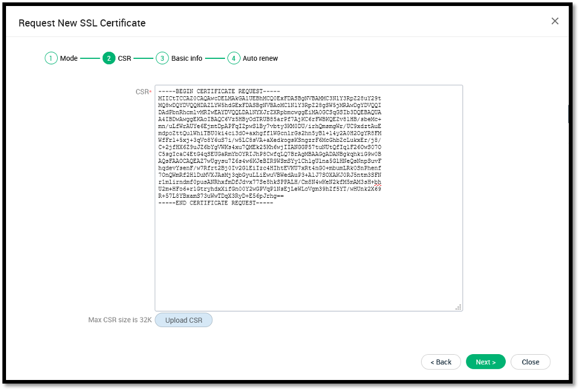Click the Request New SSL Certificate title
Screen dimensions: 581x392
pos(82,23)
